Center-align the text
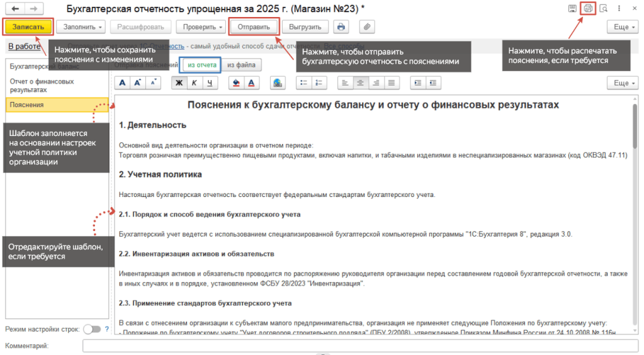The height and width of the screenshot is (355, 644). coord(360,83)
